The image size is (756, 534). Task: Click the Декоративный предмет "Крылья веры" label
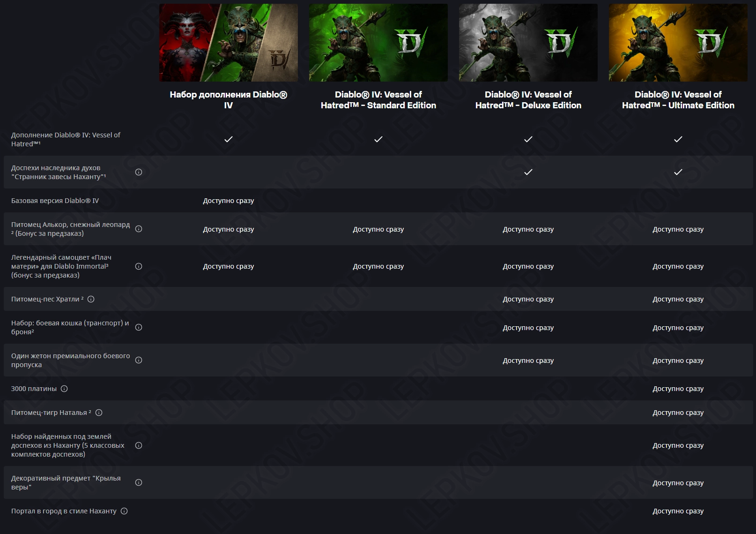[x=66, y=482]
